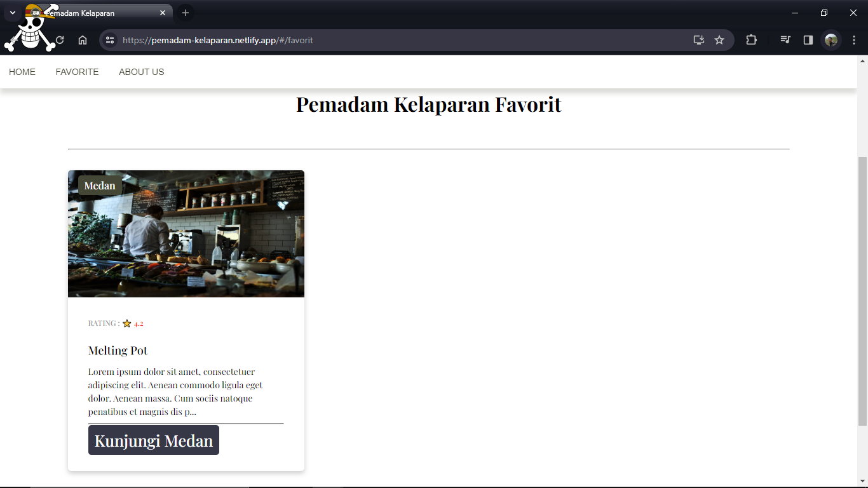Install app icon in address bar
868x488 pixels.
click(x=699, y=40)
